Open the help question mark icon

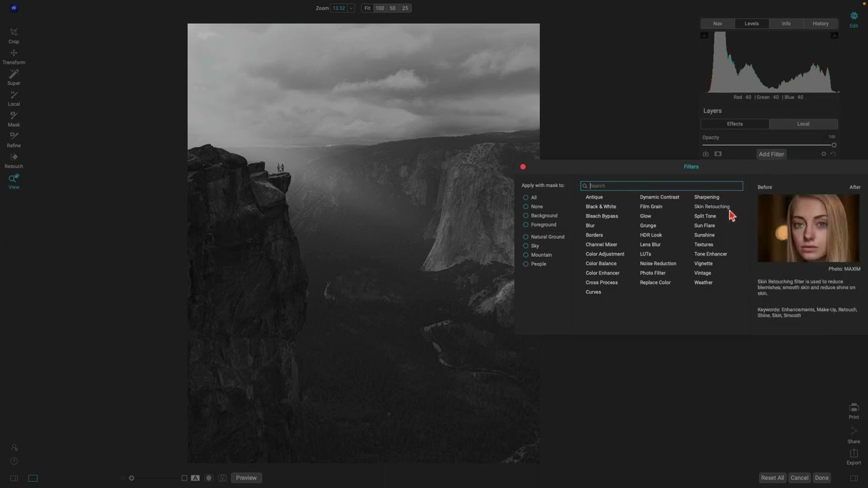point(14,462)
